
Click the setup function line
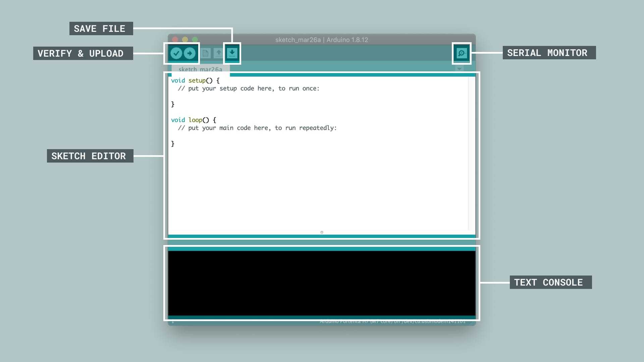click(x=195, y=80)
